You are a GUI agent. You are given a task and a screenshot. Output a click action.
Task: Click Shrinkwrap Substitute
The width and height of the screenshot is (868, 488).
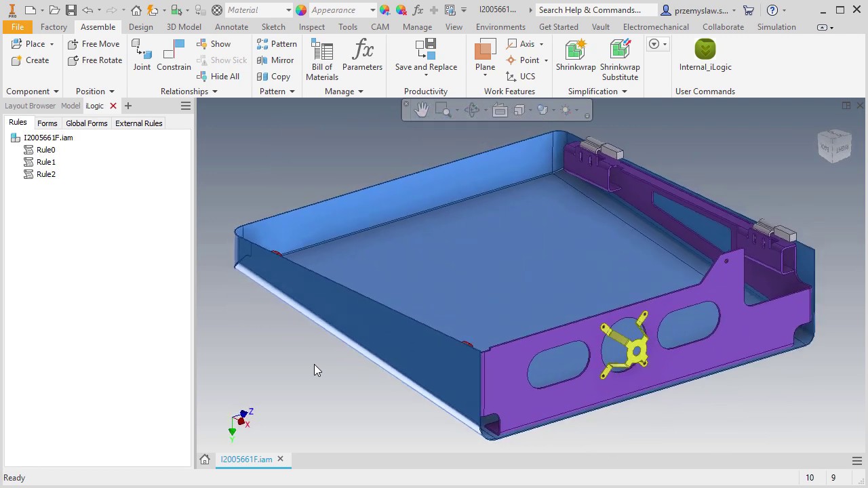[620, 60]
